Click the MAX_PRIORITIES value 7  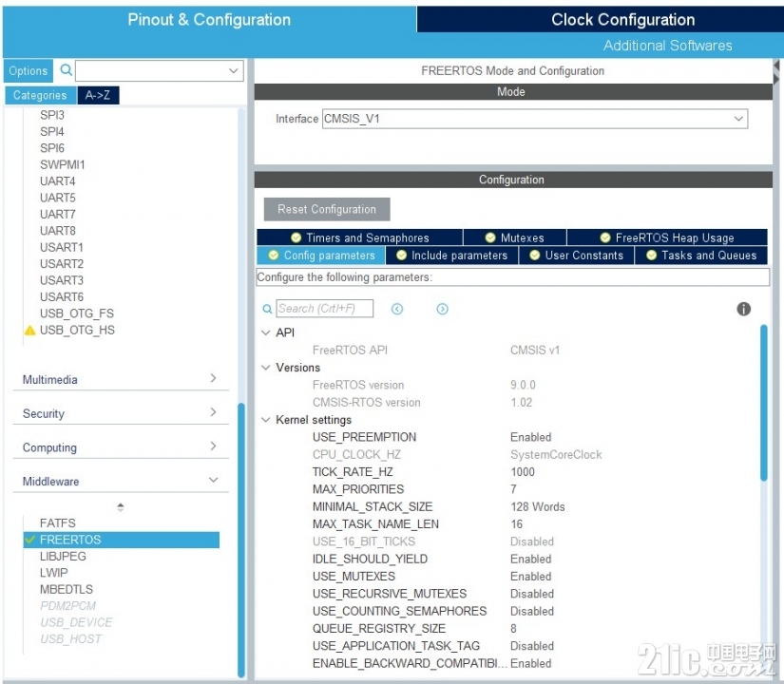(x=513, y=489)
